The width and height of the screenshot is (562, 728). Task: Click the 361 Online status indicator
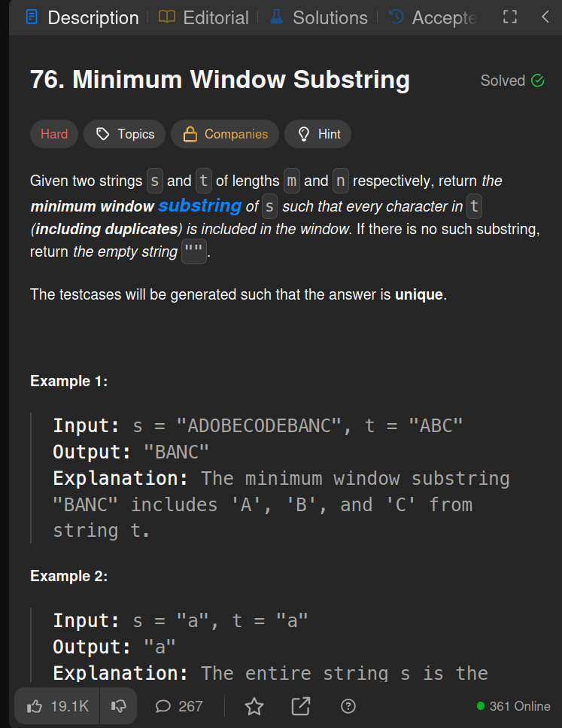(514, 706)
